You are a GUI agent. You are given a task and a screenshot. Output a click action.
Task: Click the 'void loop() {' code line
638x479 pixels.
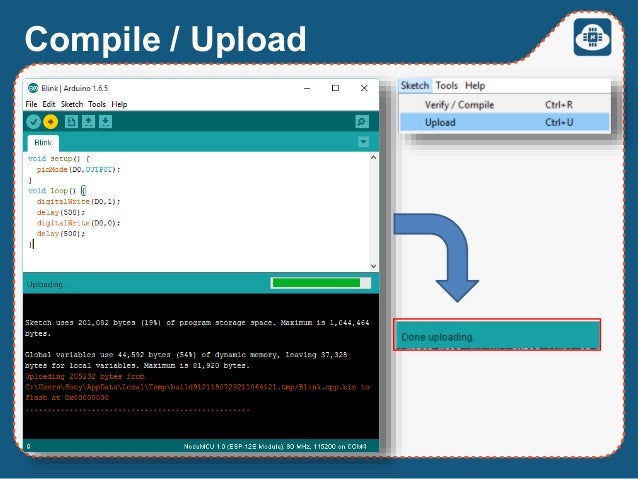coord(57,190)
